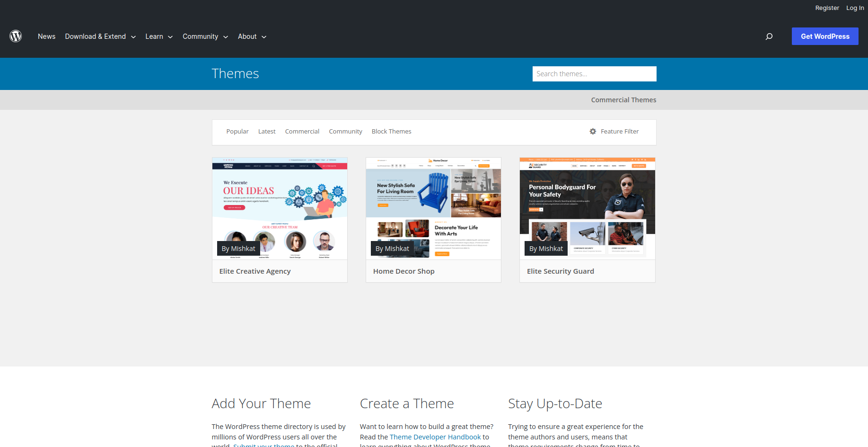Click inside the Search themes field
The image size is (868, 447).
point(594,73)
